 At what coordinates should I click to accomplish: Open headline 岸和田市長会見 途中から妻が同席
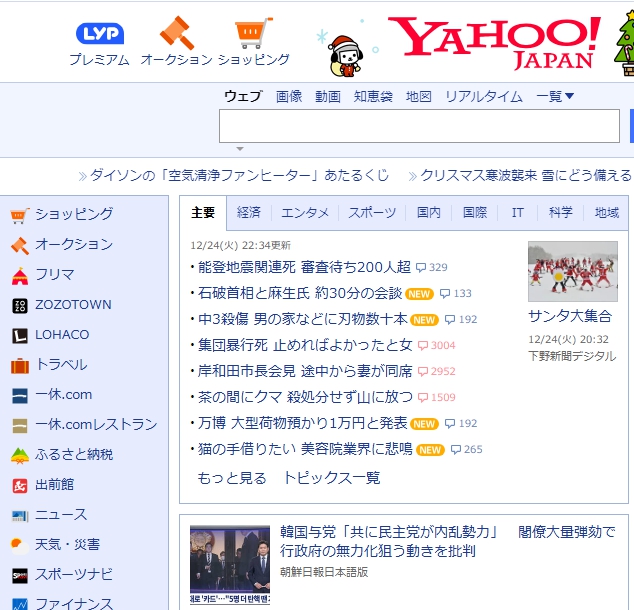point(305,371)
